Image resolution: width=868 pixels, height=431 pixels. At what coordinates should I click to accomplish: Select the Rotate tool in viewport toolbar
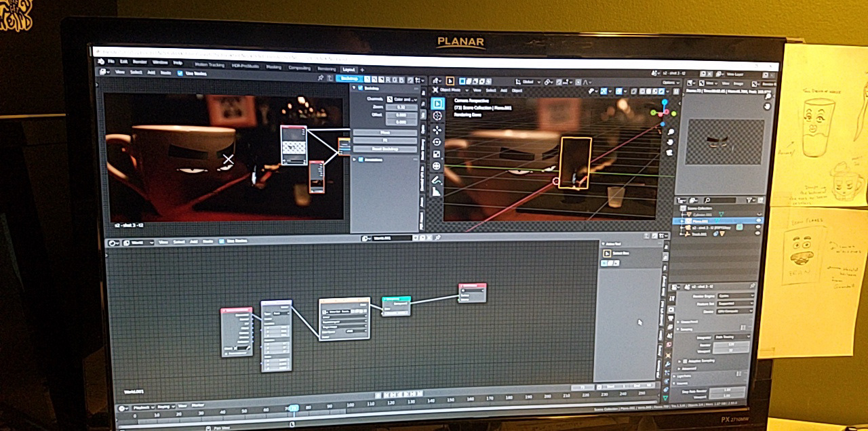pos(437,142)
